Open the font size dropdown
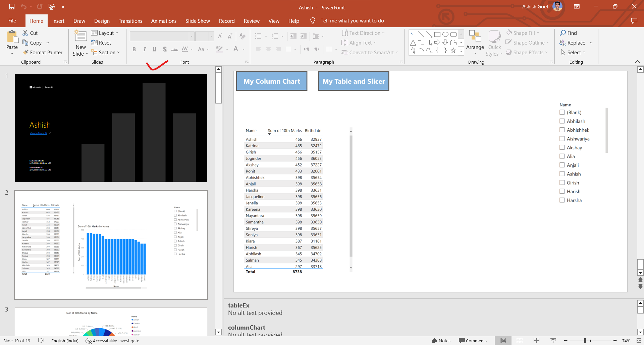This screenshot has width=644, height=345. point(211,36)
